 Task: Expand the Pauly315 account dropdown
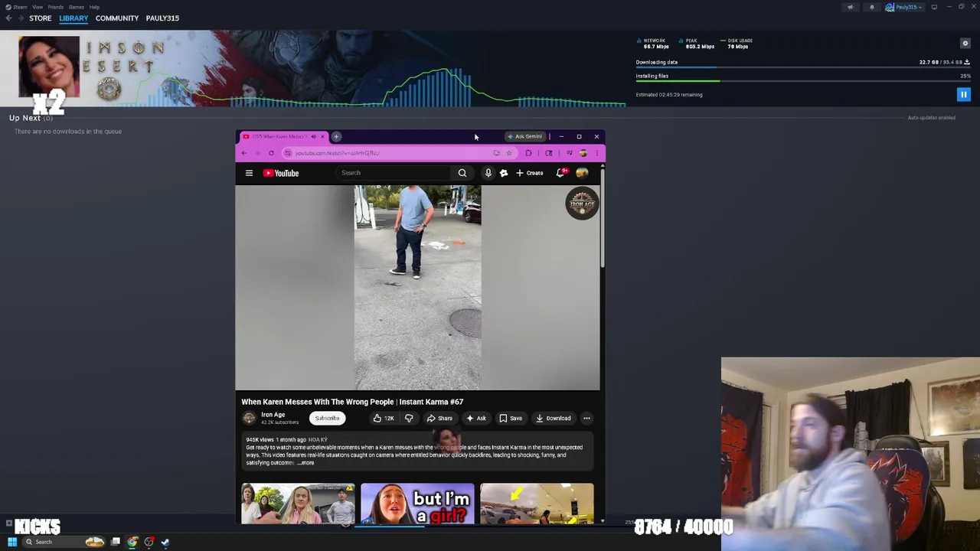[903, 7]
